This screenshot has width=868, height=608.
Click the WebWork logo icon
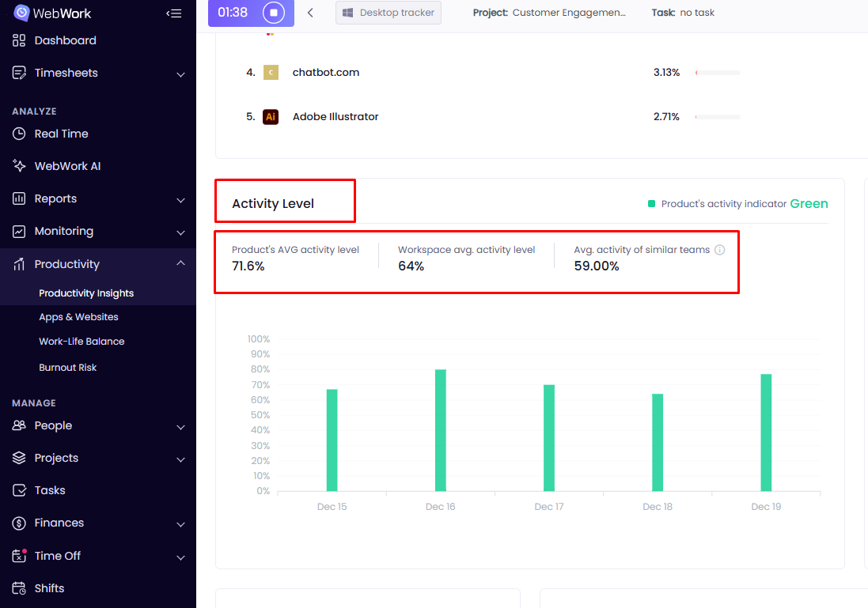[21, 13]
